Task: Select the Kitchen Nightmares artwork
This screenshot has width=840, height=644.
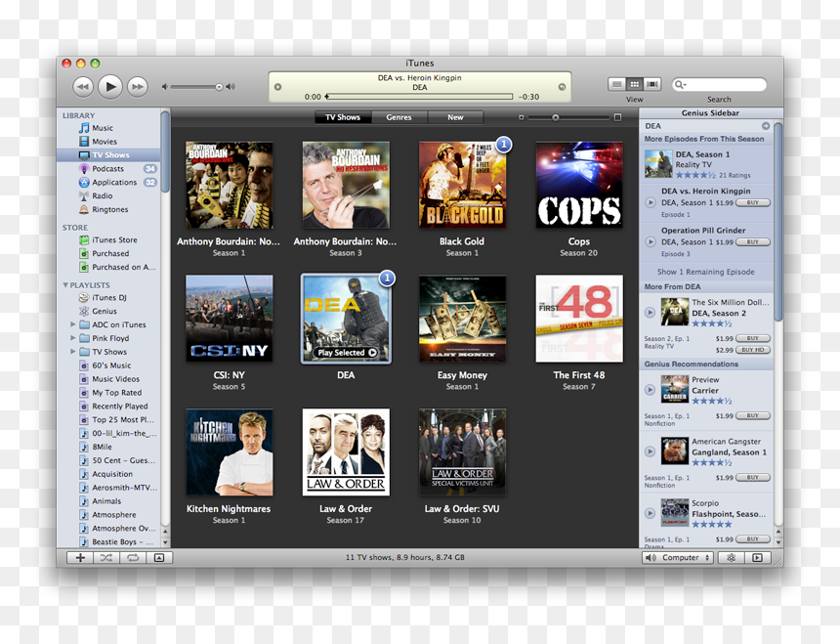Action: tap(229, 452)
